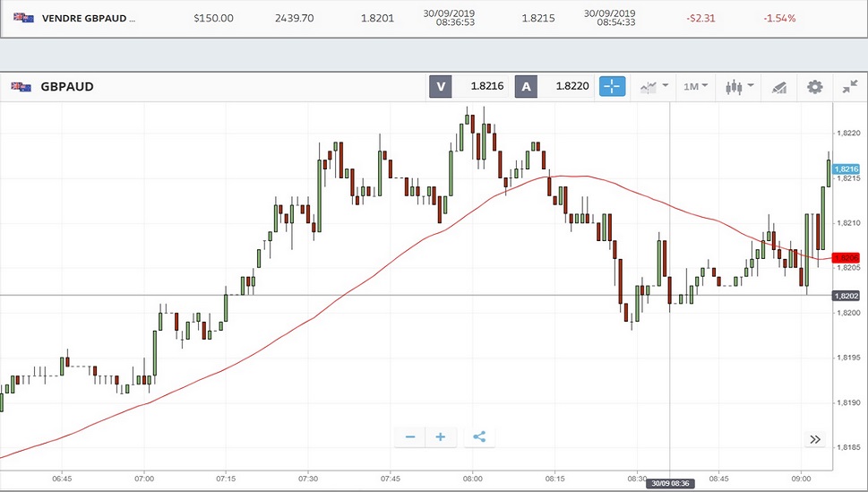Click the V sell button
The image size is (868, 492).
coord(441,86)
